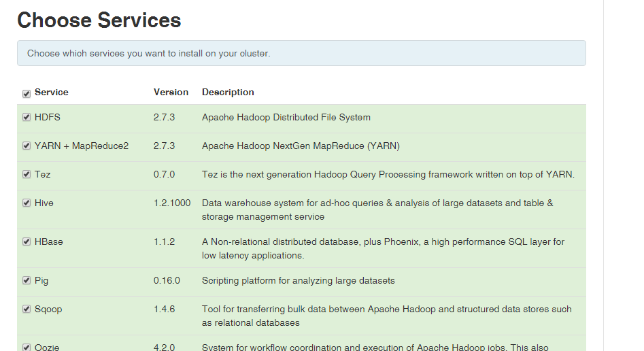The image size is (644, 351).
Task: Click the Service column header
Action: tap(51, 92)
